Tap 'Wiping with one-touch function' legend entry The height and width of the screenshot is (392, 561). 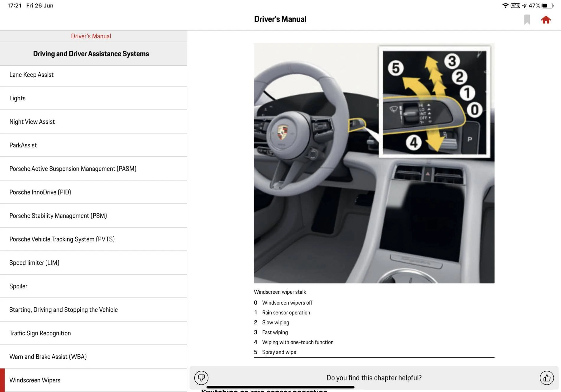coord(298,342)
